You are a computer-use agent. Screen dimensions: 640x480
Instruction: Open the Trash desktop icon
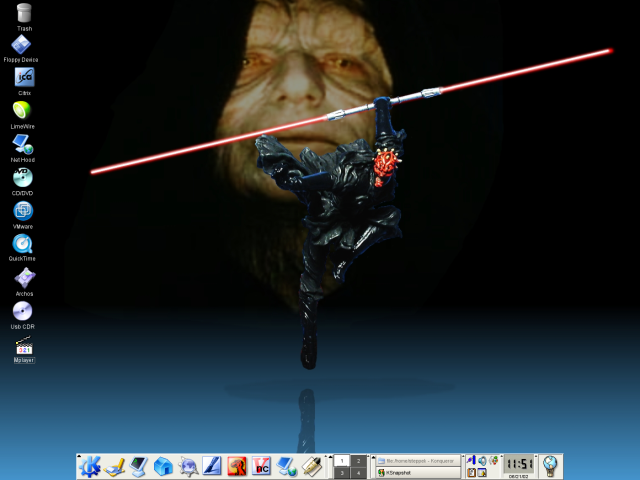(24, 13)
